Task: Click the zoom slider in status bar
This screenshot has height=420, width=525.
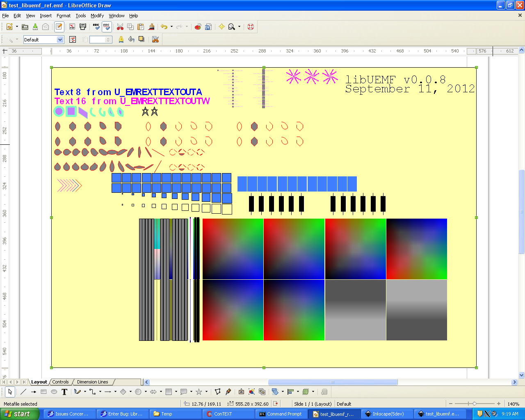Action: pos(475,404)
